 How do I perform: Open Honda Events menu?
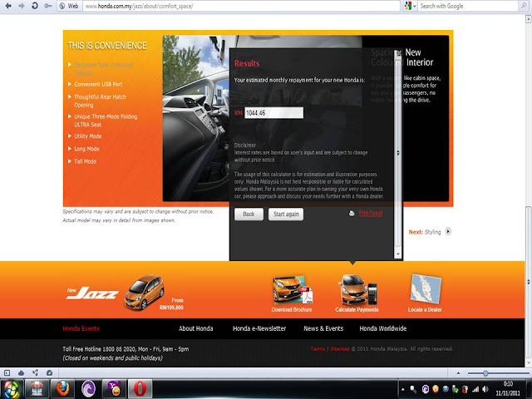(x=81, y=328)
